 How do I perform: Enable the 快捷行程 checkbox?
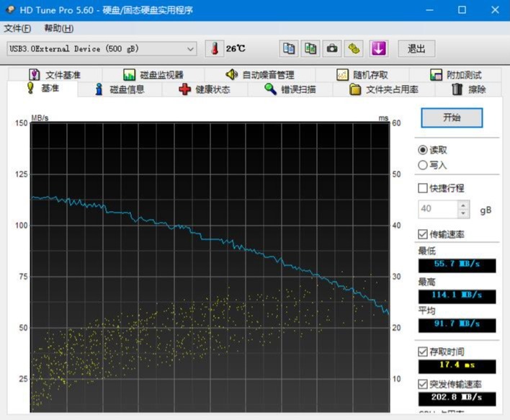pyautogui.click(x=423, y=188)
